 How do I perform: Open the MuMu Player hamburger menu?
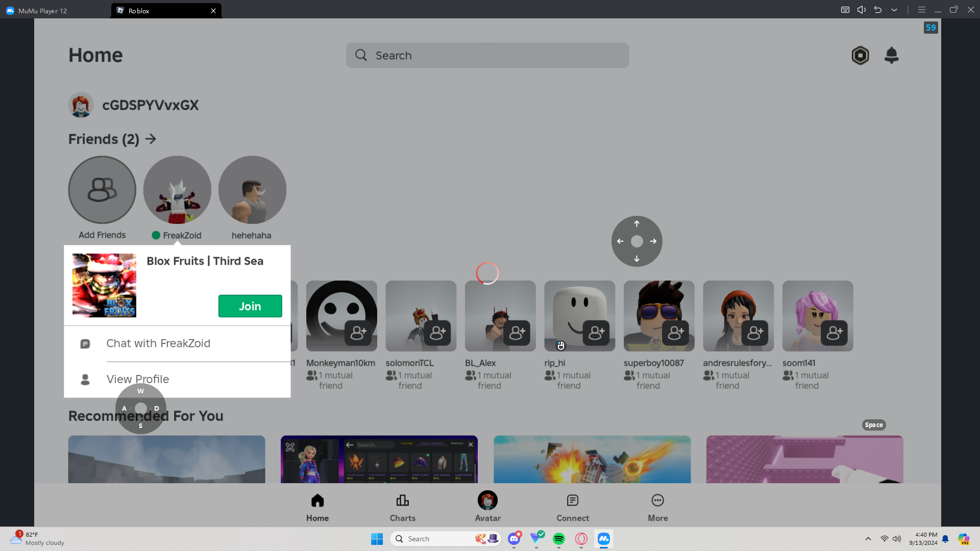(922, 10)
